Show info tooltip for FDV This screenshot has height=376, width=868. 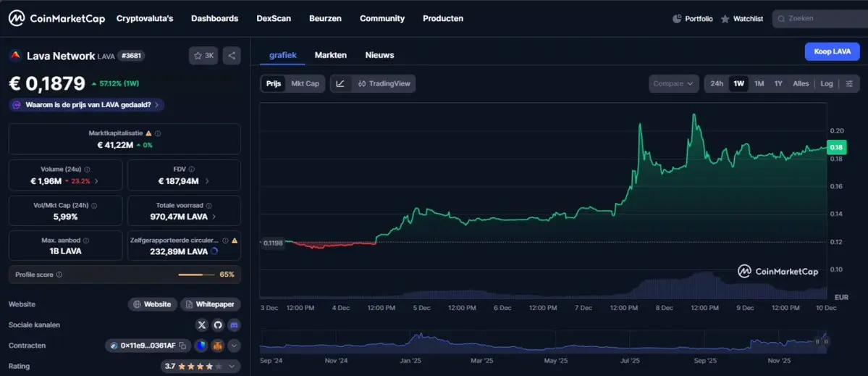[192, 170]
